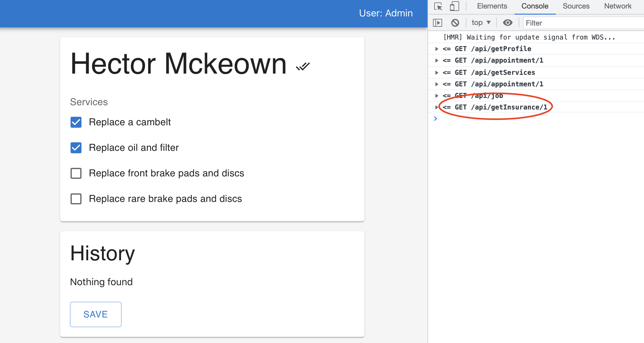Click the eye live expression icon
644x343 pixels.
click(x=507, y=23)
